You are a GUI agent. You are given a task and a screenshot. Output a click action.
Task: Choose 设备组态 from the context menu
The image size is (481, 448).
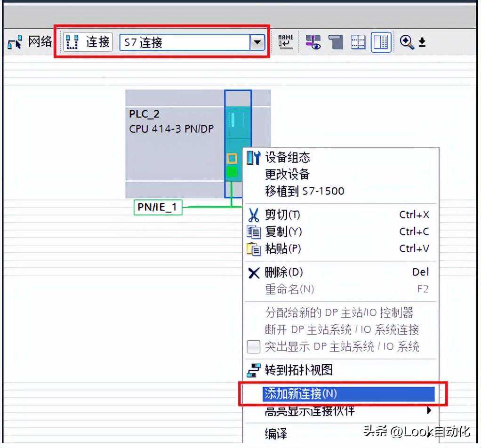288,158
